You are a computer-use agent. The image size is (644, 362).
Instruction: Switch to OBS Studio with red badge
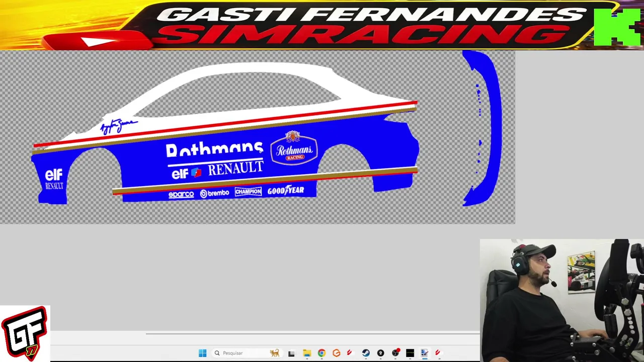pyautogui.click(x=395, y=353)
